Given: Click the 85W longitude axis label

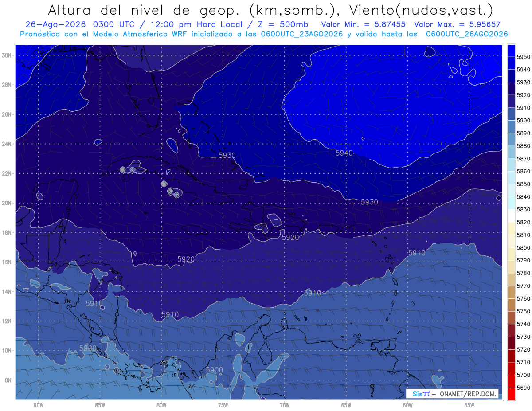Looking at the screenshot, I should (x=100, y=405).
